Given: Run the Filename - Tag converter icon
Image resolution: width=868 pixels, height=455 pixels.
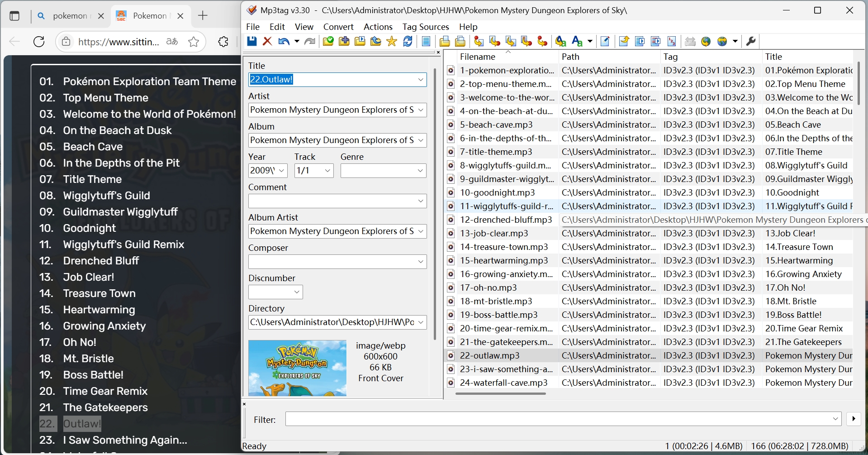Looking at the screenshot, I should tap(495, 41).
